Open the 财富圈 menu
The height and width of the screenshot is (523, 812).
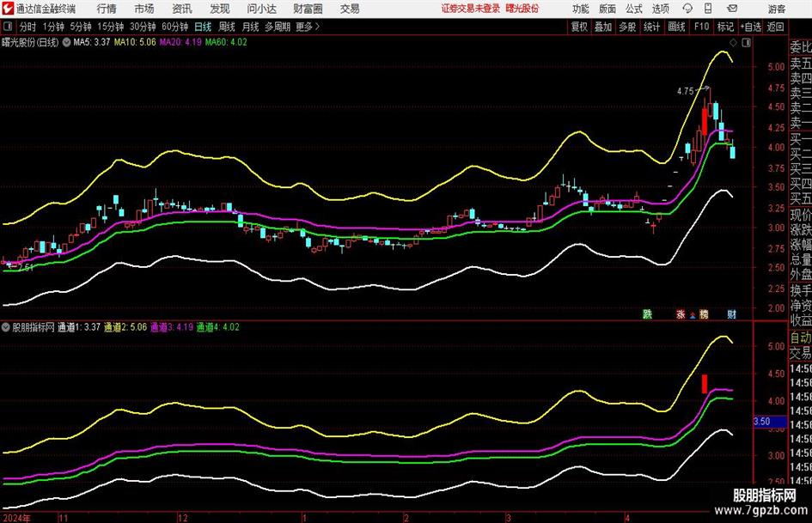(308, 9)
